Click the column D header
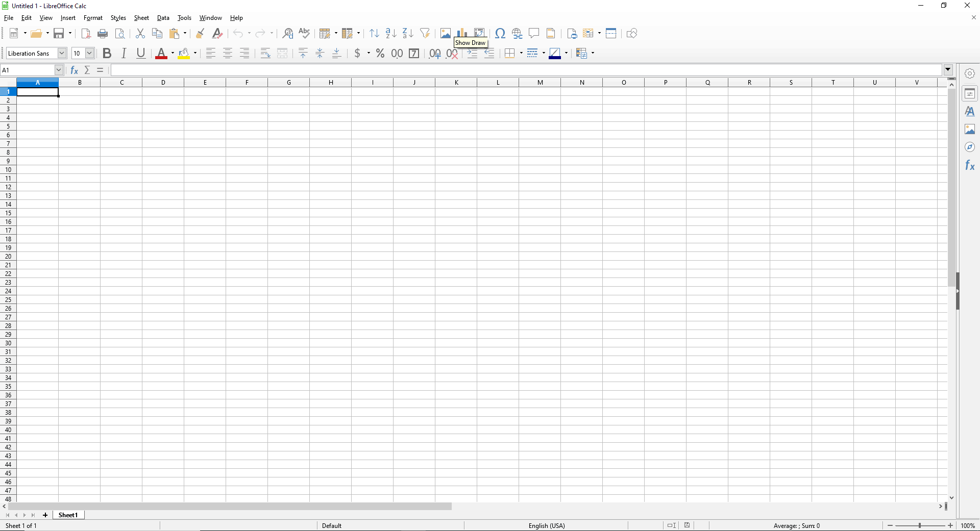Image resolution: width=980 pixels, height=531 pixels. pos(163,83)
